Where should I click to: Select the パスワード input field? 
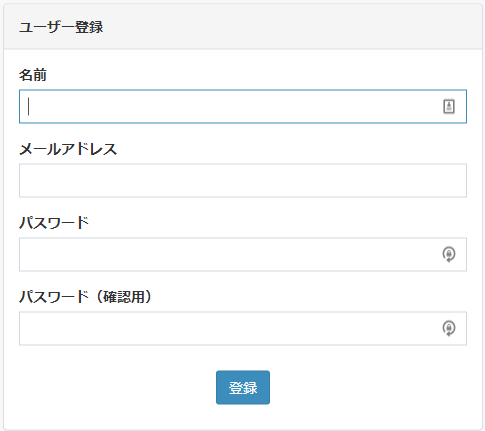[x=243, y=254]
